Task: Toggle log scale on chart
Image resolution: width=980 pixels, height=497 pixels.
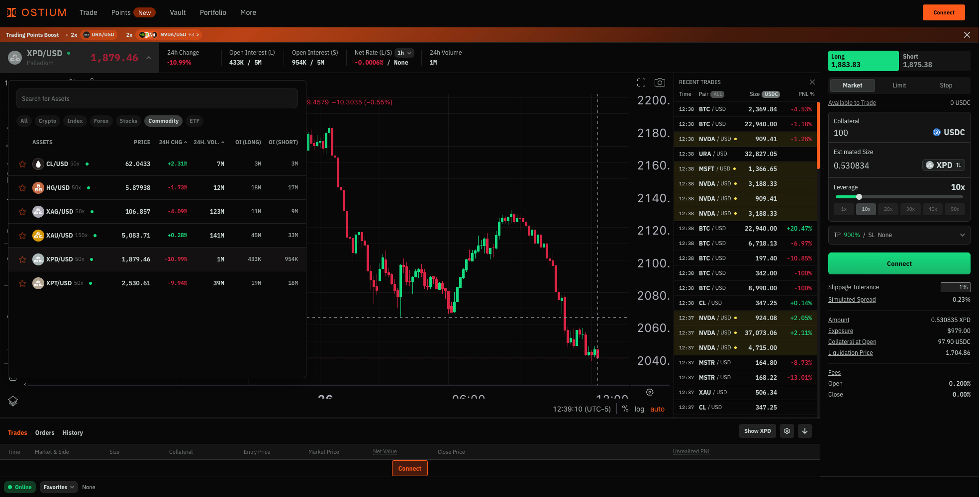Action: coord(639,409)
